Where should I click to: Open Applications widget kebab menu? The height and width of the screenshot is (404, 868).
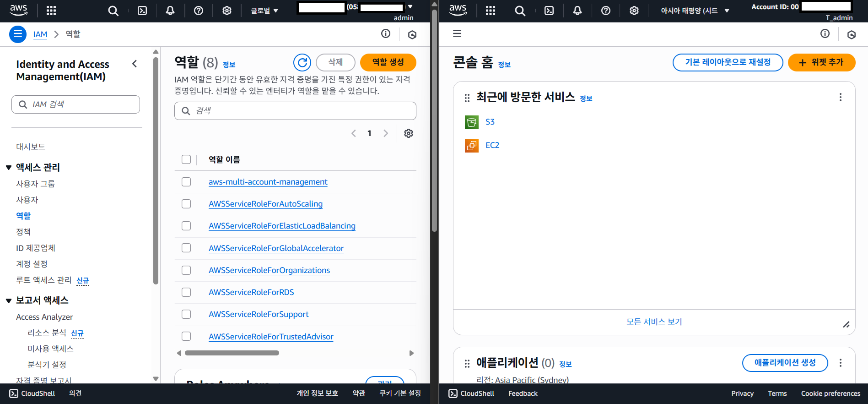tap(841, 363)
